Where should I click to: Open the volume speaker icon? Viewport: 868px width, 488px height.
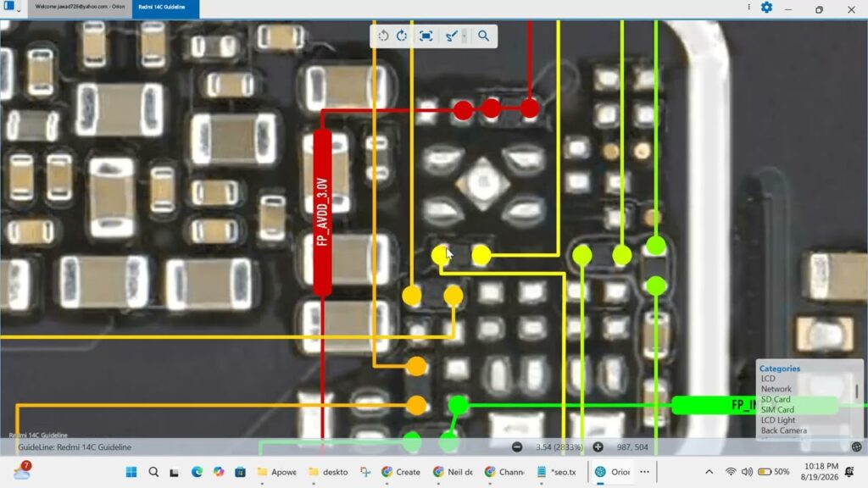pyautogui.click(x=747, y=472)
